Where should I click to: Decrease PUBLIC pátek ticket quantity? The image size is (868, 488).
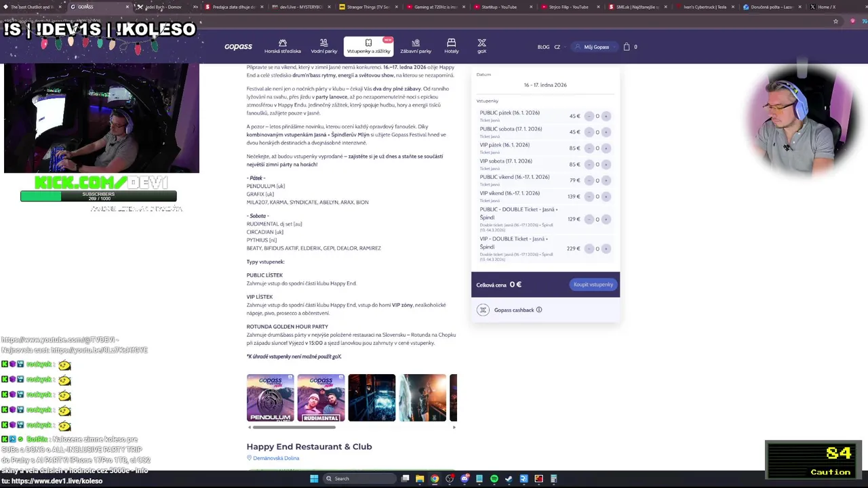pos(589,116)
